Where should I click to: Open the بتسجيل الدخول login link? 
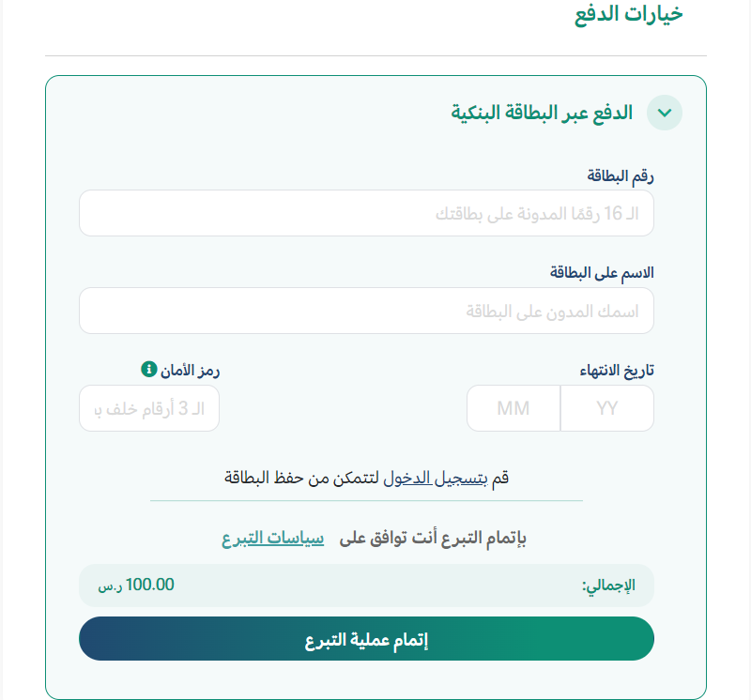pos(436,478)
